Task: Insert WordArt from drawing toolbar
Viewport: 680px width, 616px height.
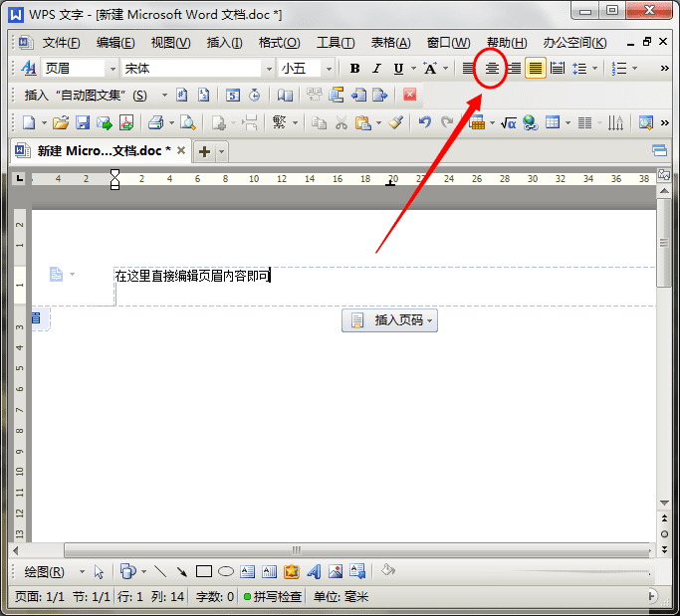Action: click(x=314, y=572)
